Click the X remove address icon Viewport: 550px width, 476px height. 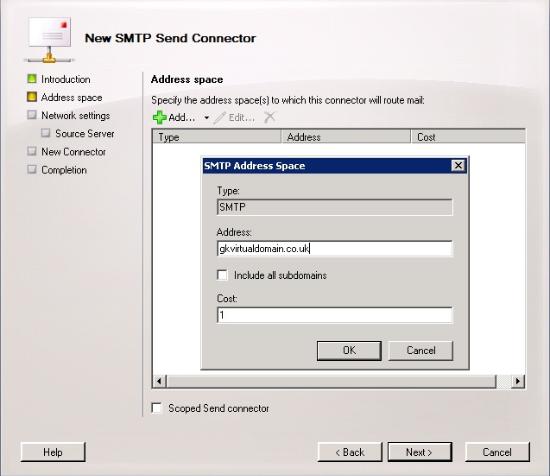coord(269,117)
